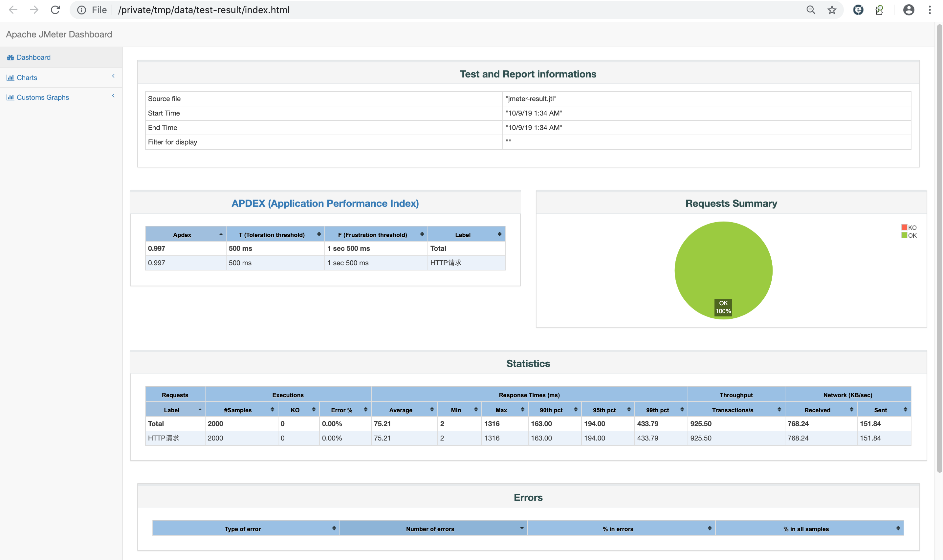Open the Chrome three-dot menu

[930, 10]
